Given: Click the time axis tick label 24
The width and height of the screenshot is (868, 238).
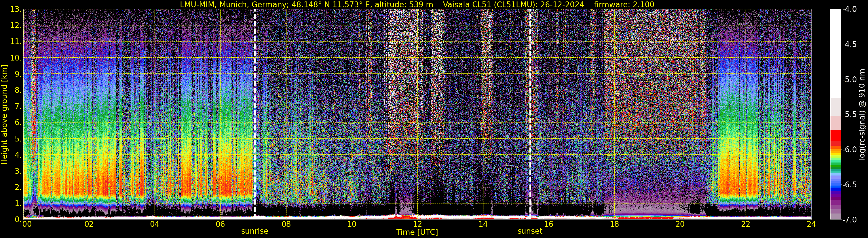Looking at the screenshot, I should pos(811,224).
